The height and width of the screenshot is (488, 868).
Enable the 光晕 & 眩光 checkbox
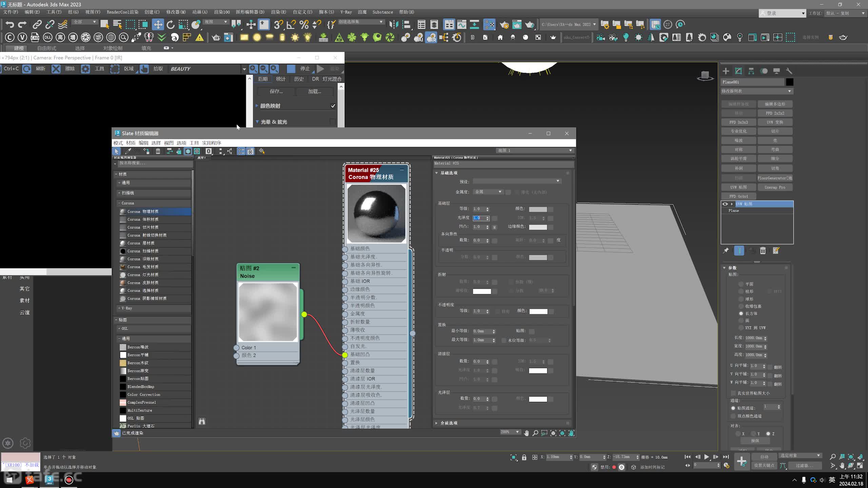click(x=333, y=122)
